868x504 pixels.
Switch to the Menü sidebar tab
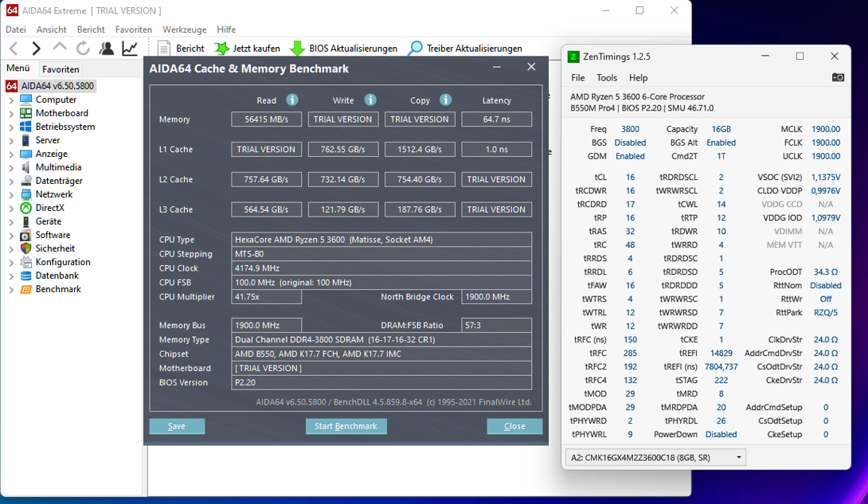18,68
